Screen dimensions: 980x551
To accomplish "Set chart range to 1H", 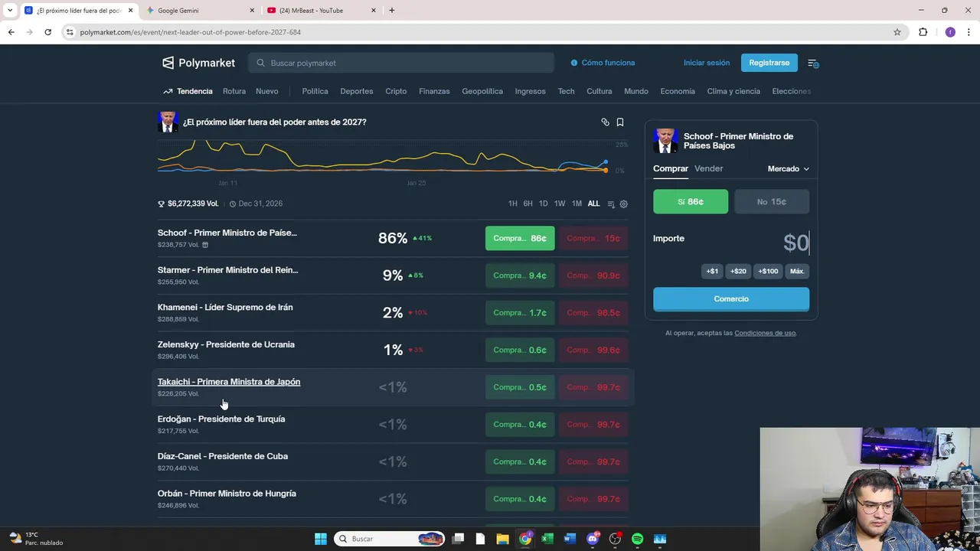I will click(513, 204).
